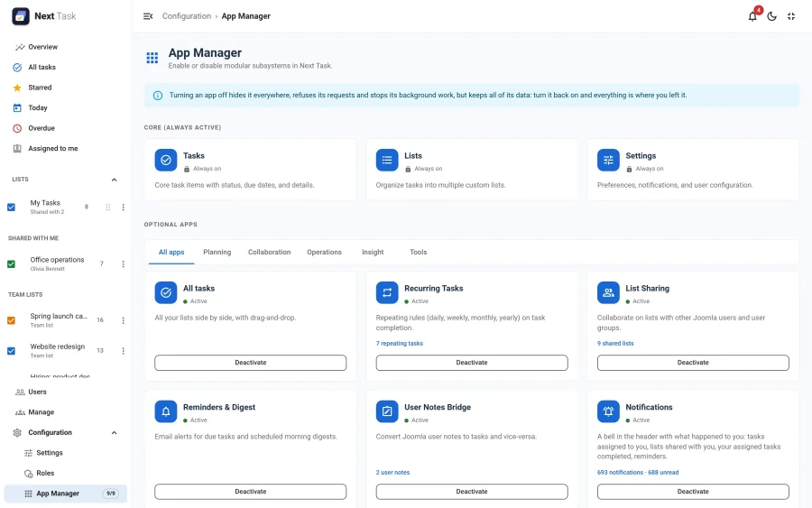
Task: Click the Notifications app card icon
Action: click(x=608, y=411)
